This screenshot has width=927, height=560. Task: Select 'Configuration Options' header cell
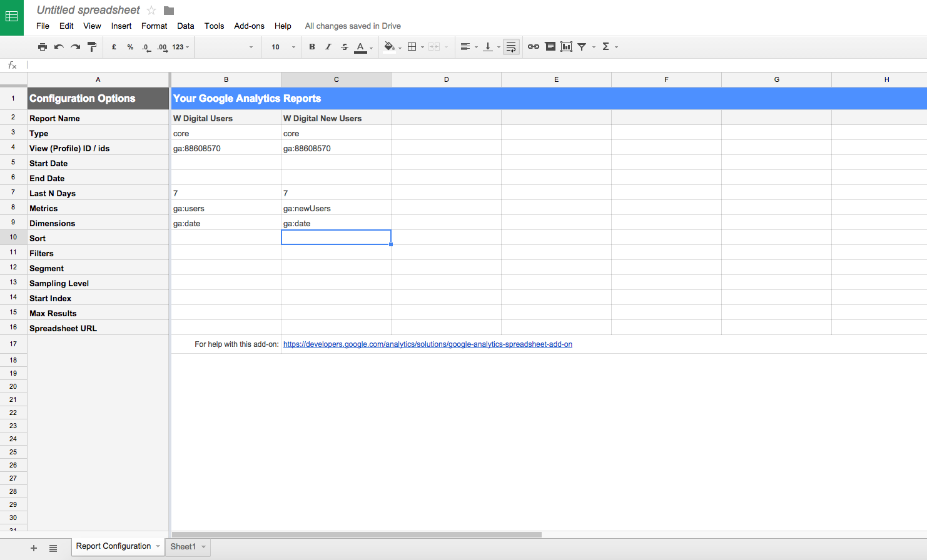pyautogui.click(x=98, y=98)
